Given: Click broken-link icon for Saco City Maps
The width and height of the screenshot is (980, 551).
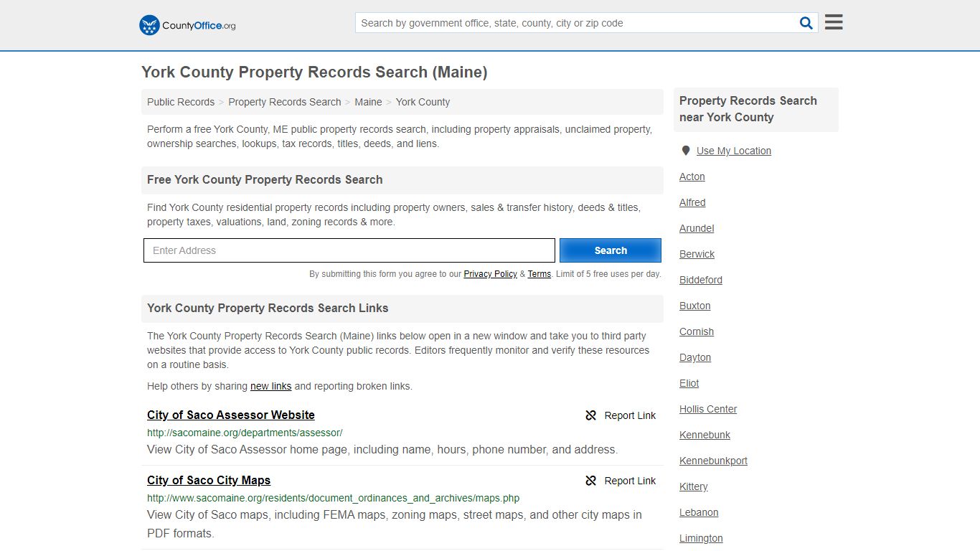Looking at the screenshot, I should coord(591,481).
